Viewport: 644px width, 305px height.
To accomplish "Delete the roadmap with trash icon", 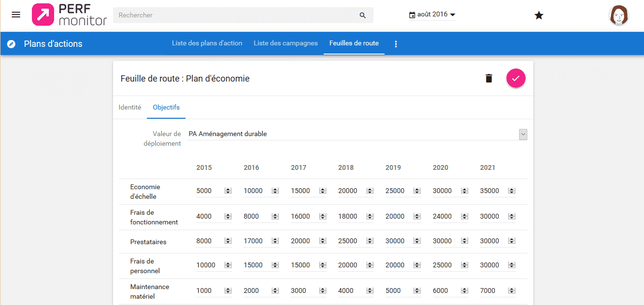I will click(489, 78).
